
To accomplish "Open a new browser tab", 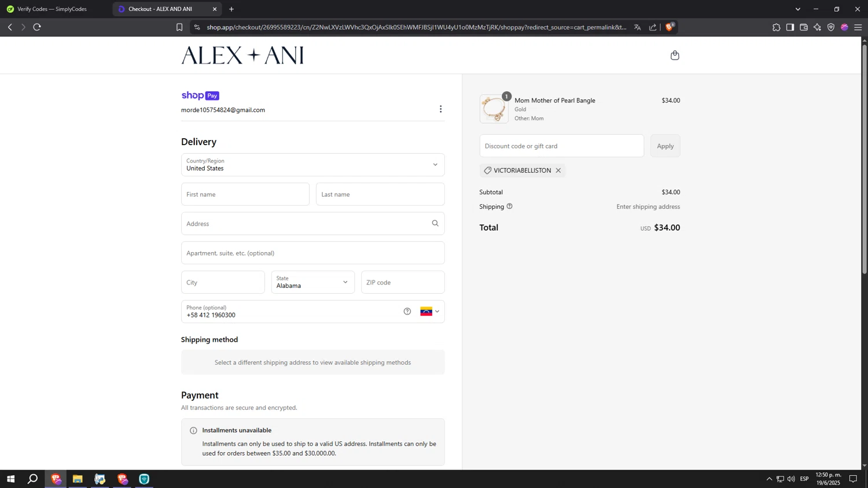I will (x=231, y=9).
